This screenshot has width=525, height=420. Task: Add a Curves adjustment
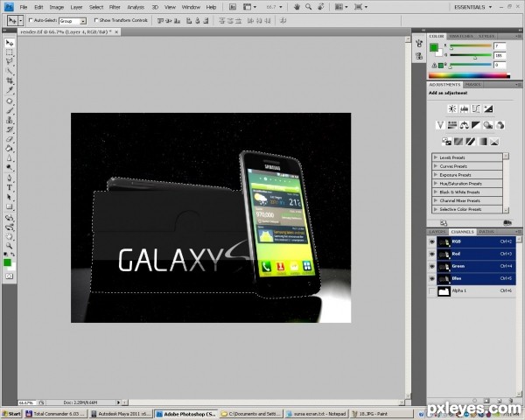476,108
